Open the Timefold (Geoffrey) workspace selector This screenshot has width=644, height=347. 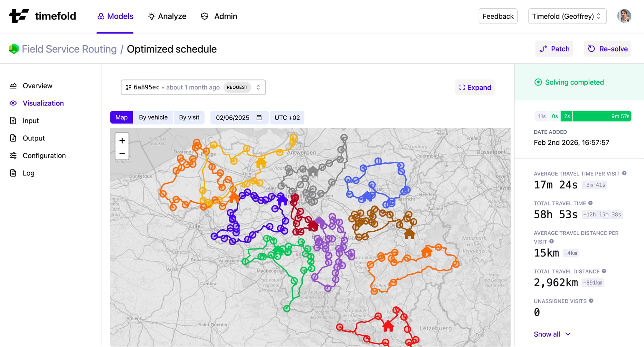tap(567, 16)
